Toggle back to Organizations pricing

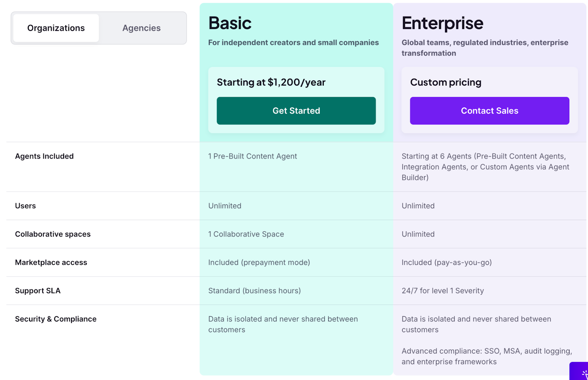[56, 28]
